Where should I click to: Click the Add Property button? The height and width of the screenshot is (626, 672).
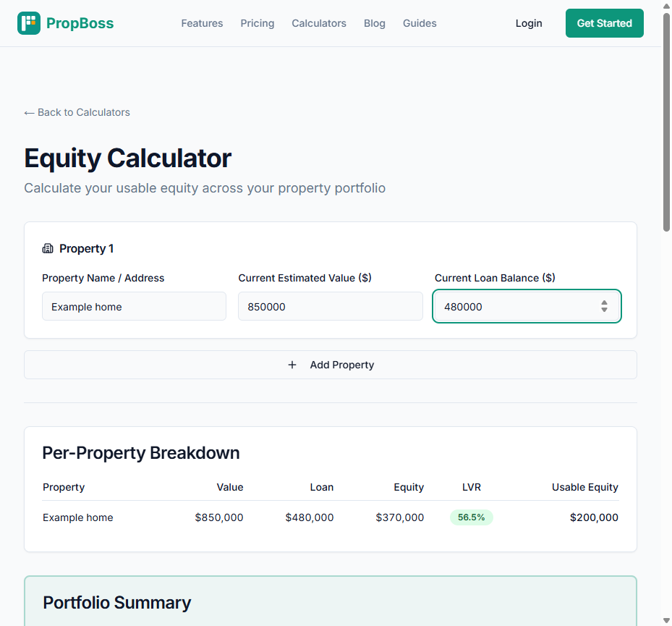(x=330, y=365)
